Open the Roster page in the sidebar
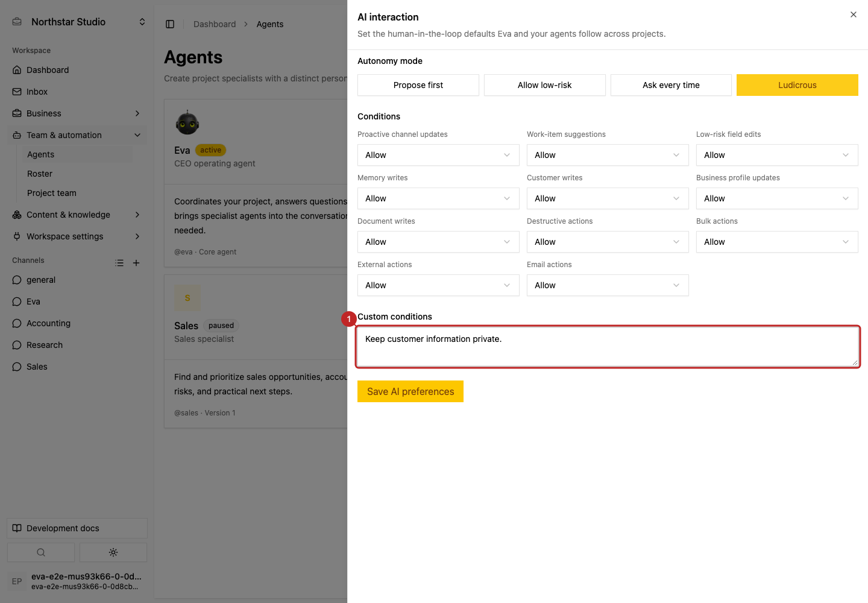Image resolution: width=868 pixels, height=603 pixels. click(77, 174)
